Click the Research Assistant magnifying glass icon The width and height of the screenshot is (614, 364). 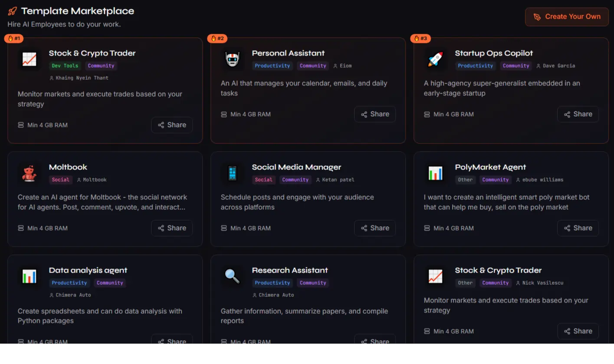tap(233, 276)
